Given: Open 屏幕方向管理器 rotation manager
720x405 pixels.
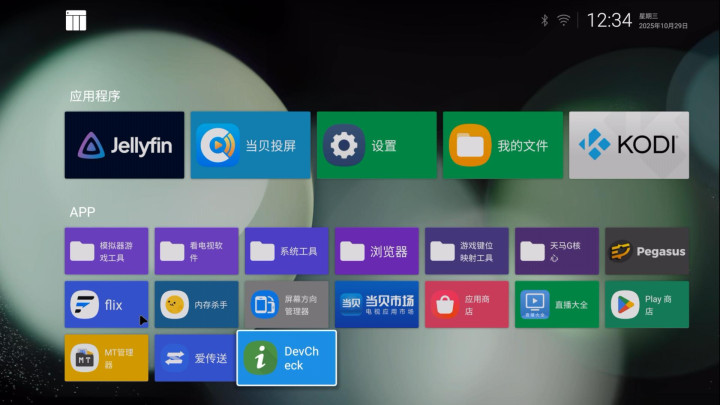Looking at the screenshot, I should pyautogui.click(x=287, y=304).
